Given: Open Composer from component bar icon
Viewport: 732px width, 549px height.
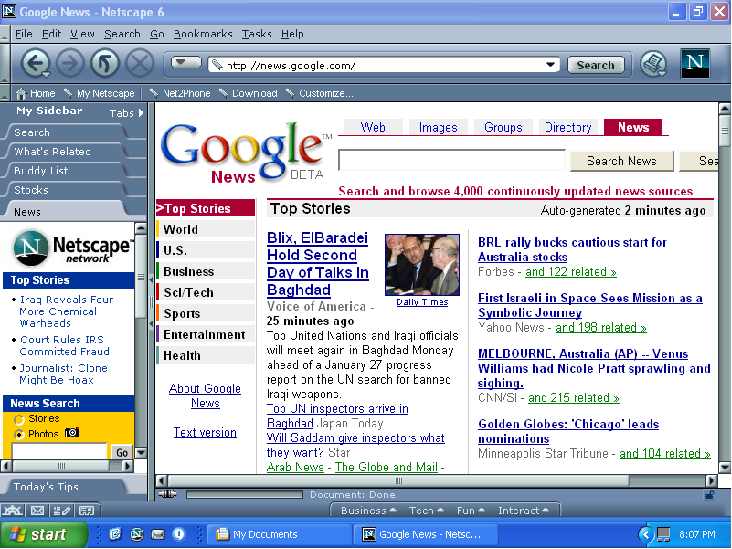Looking at the screenshot, I should pyautogui.click(x=62, y=510).
